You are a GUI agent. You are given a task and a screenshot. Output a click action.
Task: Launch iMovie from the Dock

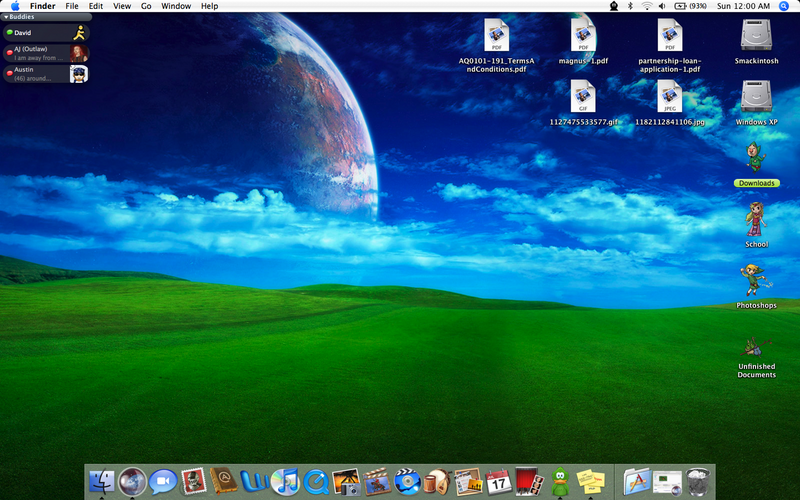(377, 482)
